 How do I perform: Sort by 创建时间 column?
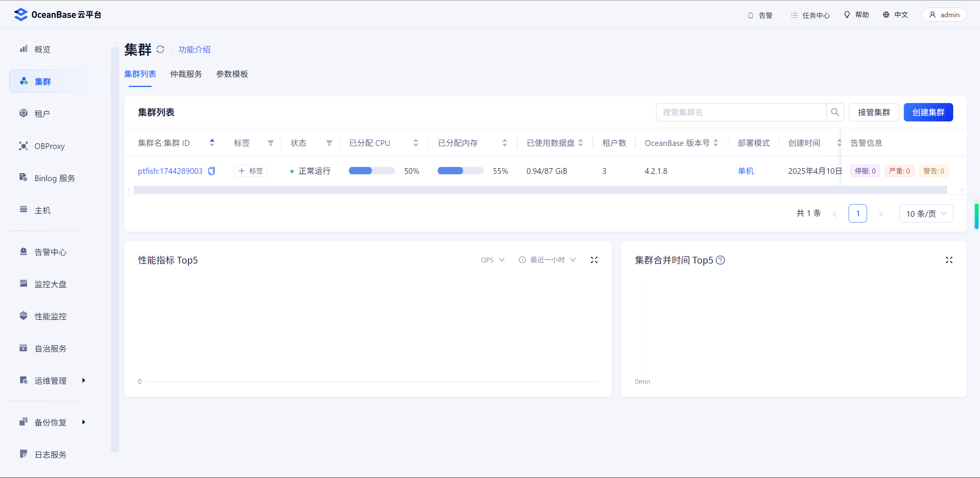(839, 143)
